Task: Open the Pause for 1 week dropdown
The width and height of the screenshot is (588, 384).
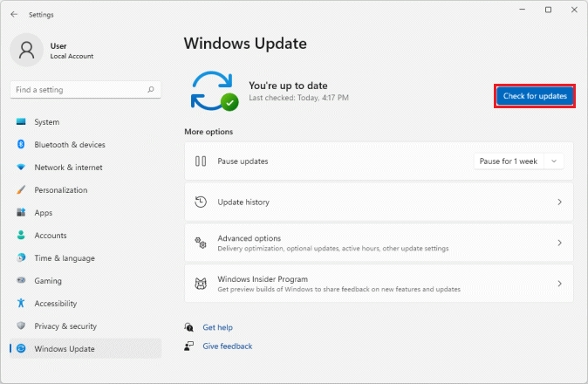Action: click(520, 161)
